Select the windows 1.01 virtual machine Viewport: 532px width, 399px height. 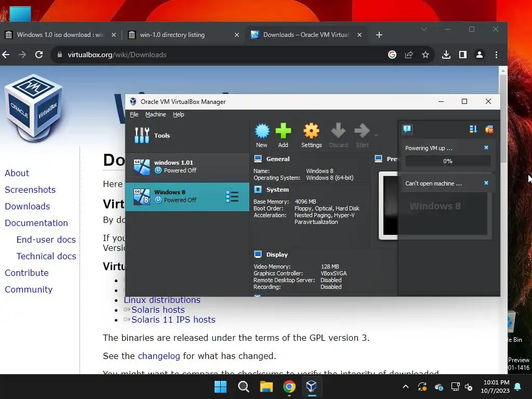(x=187, y=167)
